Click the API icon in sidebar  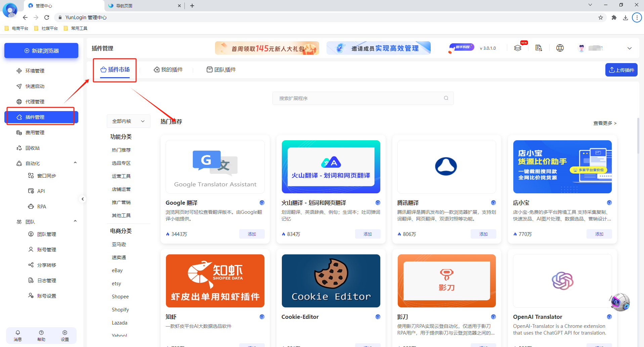pos(31,191)
